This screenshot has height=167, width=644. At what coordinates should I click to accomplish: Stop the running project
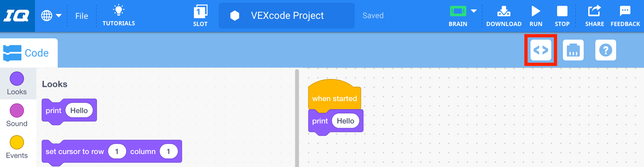coord(562,16)
